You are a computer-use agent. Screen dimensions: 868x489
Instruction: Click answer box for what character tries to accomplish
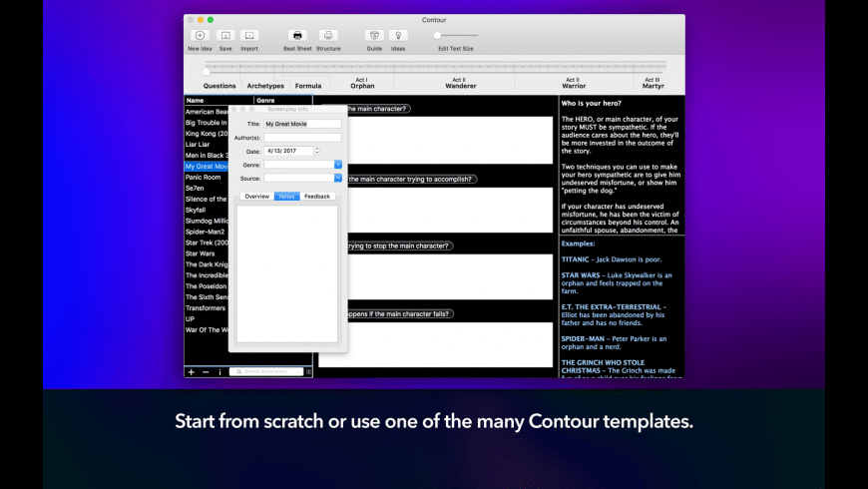coord(450,210)
